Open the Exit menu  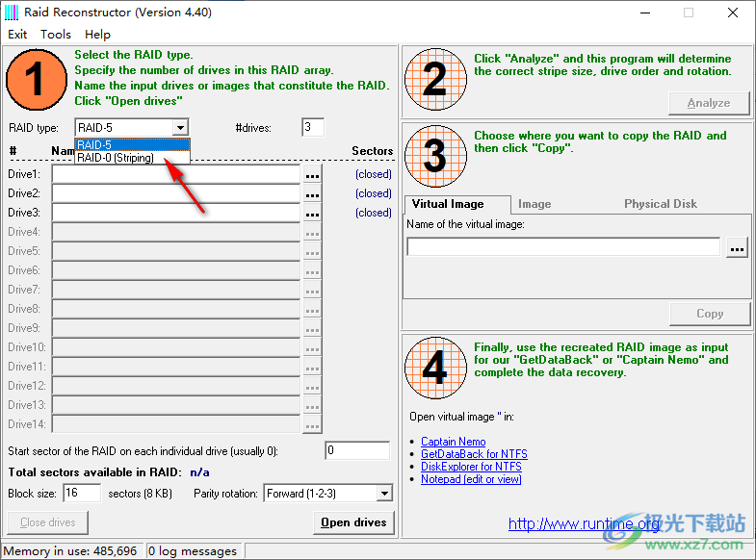click(x=17, y=35)
